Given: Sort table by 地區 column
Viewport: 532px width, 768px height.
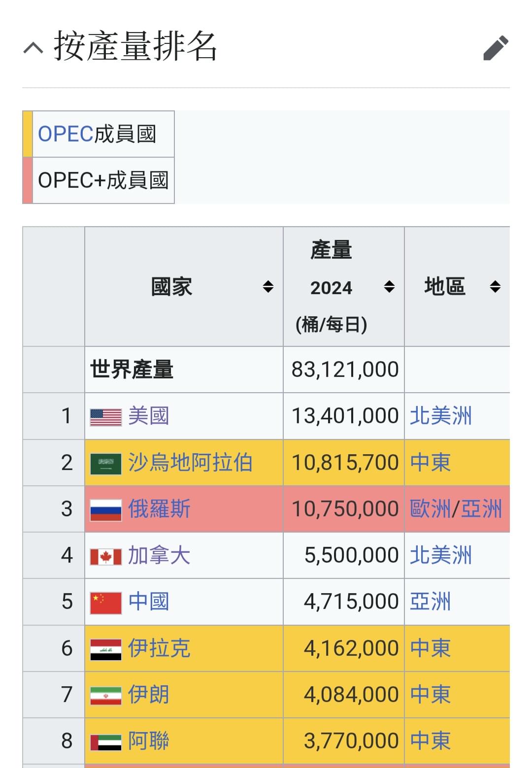Looking at the screenshot, I should 495,287.
